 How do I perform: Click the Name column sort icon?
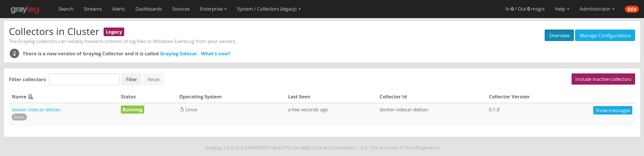(x=31, y=97)
